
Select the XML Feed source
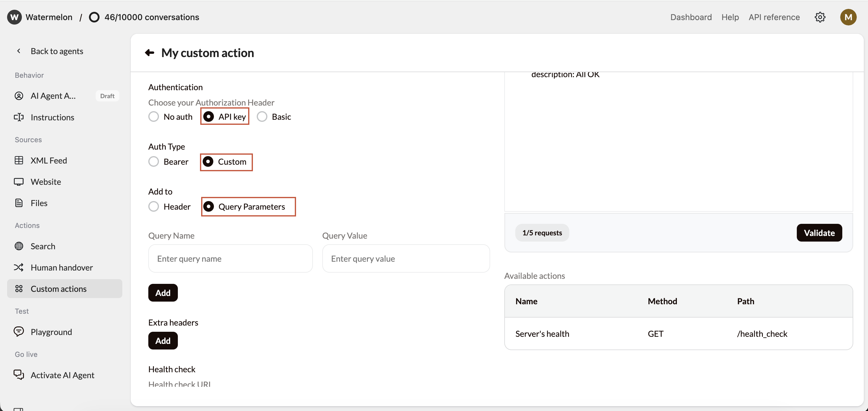click(x=48, y=161)
